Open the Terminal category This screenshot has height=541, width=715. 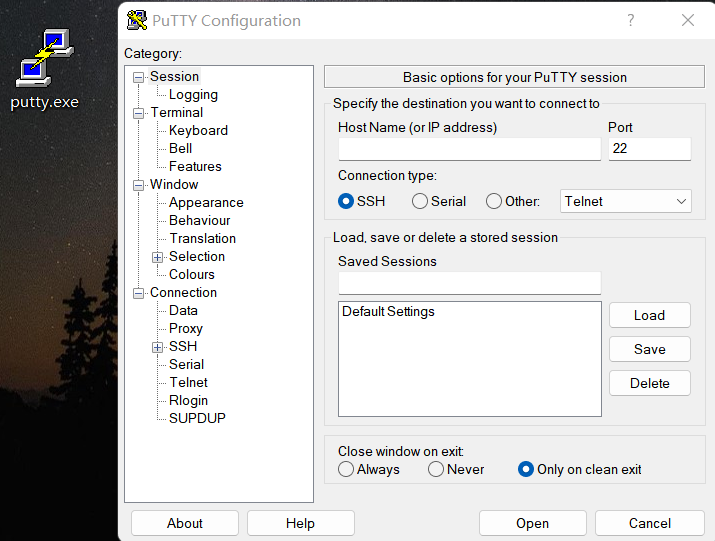(177, 112)
